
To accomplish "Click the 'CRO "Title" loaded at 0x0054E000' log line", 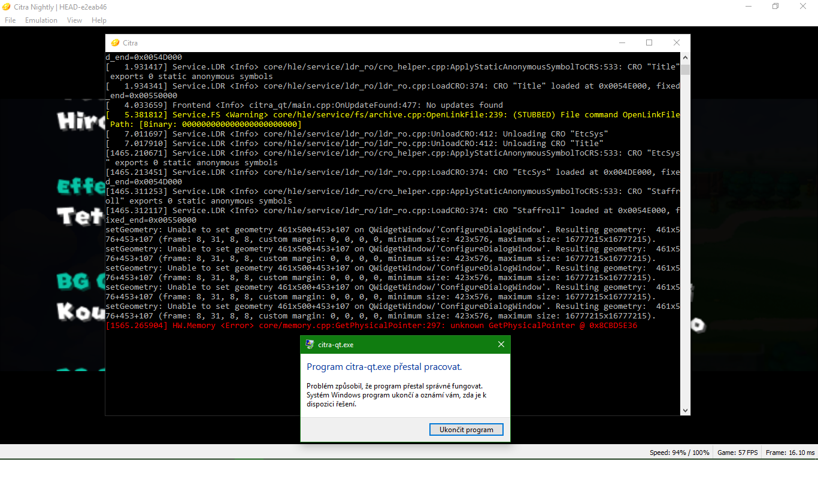I will point(393,90).
